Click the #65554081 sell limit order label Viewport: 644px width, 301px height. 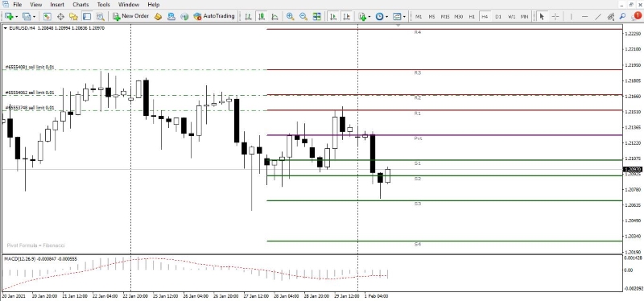(x=30, y=67)
